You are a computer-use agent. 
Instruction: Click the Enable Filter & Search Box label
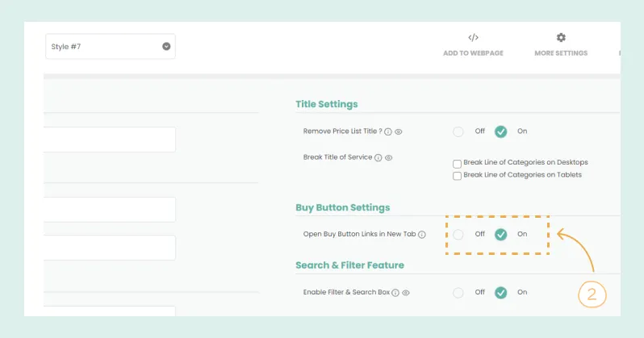[x=346, y=292]
